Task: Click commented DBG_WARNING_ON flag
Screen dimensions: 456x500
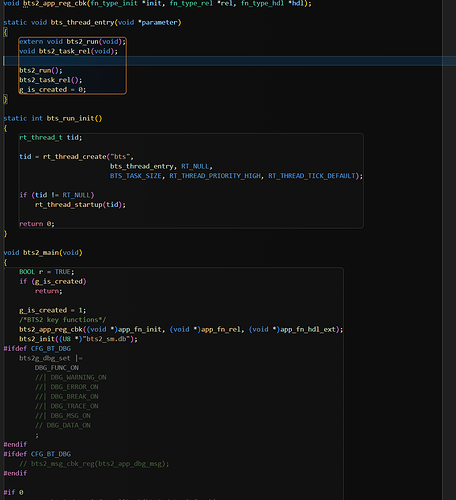Action: click(x=78, y=378)
